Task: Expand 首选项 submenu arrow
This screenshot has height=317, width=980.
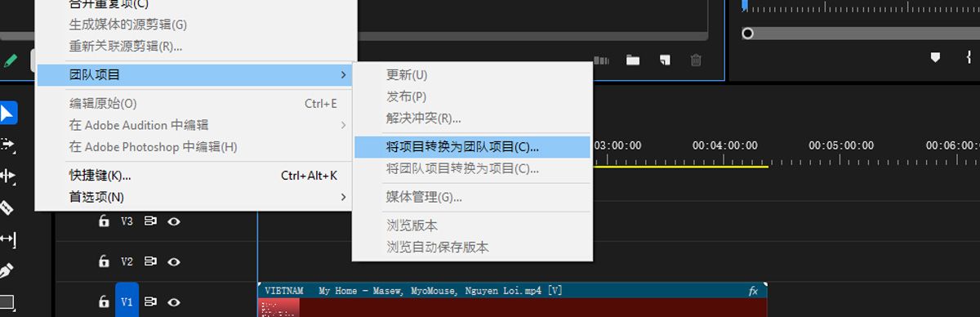Action: point(343,197)
